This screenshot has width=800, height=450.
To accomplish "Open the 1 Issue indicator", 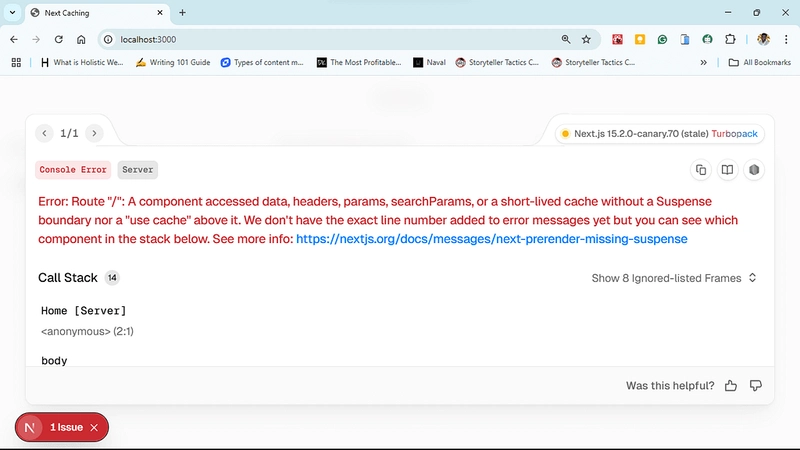I will 66,428.
